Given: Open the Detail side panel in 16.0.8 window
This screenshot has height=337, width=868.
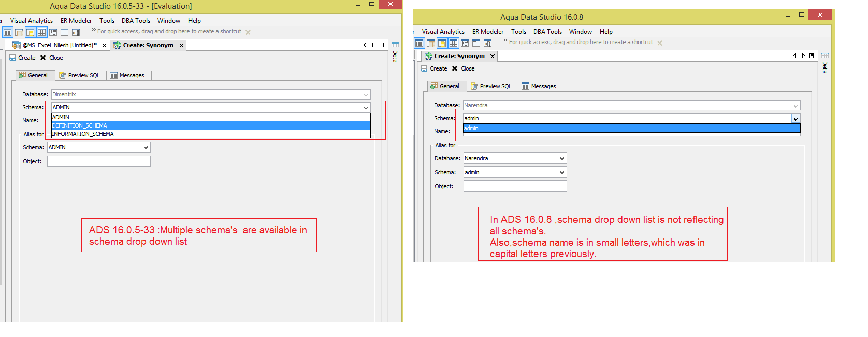Looking at the screenshot, I should pos(825,64).
